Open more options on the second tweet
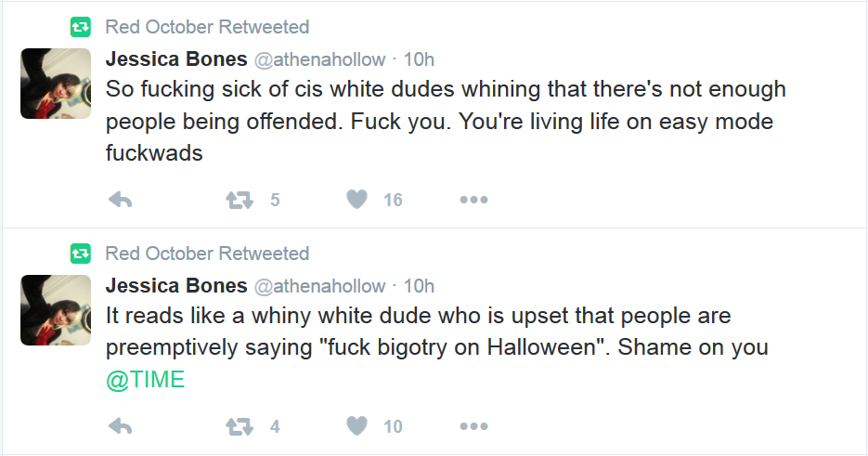The width and height of the screenshot is (868, 456). pyautogui.click(x=473, y=426)
